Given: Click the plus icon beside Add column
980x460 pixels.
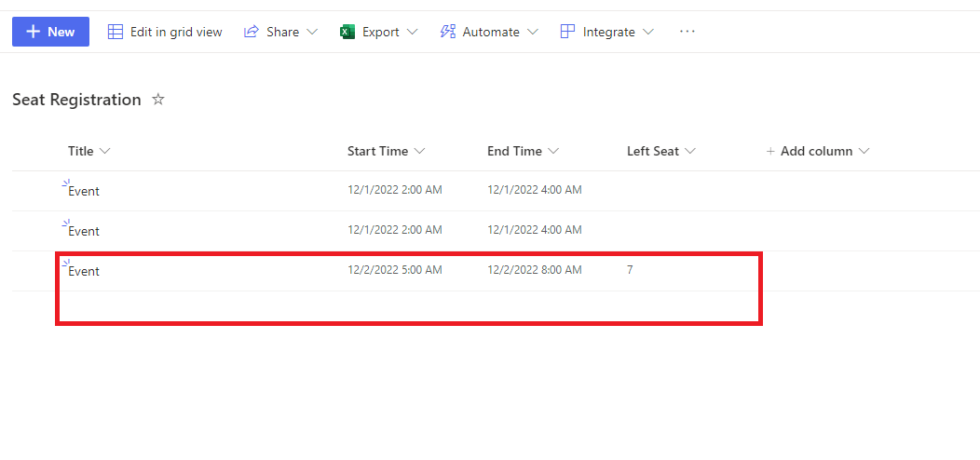Looking at the screenshot, I should pos(770,151).
